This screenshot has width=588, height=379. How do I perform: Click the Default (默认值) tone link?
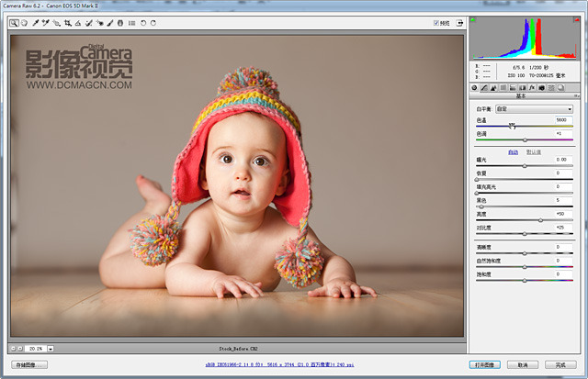533,152
